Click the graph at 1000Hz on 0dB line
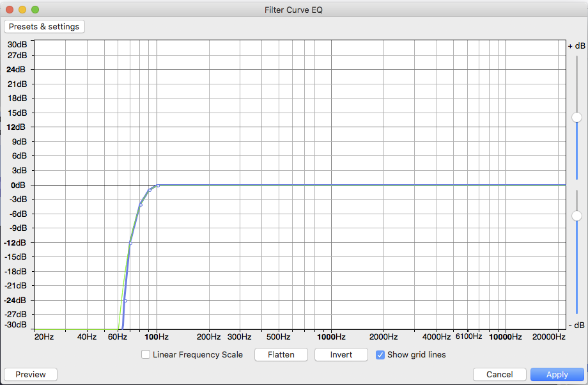 click(331, 185)
